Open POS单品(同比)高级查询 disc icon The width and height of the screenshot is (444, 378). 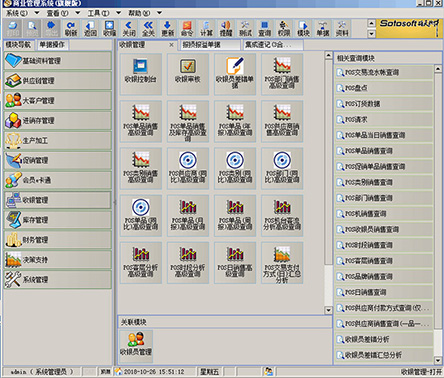click(141, 216)
